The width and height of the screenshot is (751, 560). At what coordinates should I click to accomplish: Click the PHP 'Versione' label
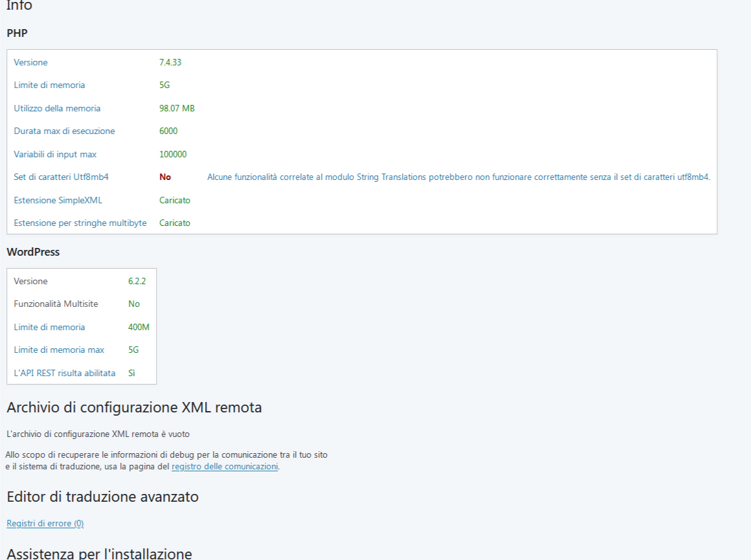click(30, 62)
